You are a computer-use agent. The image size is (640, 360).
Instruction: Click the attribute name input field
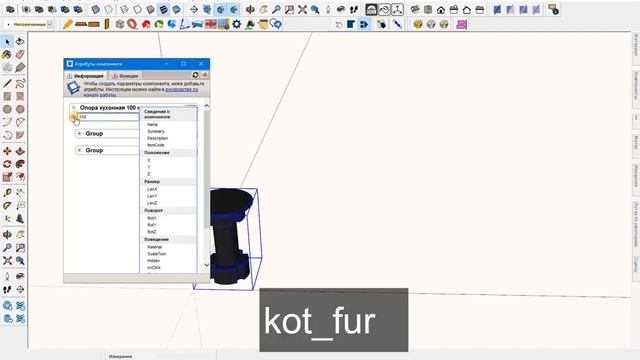point(109,117)
